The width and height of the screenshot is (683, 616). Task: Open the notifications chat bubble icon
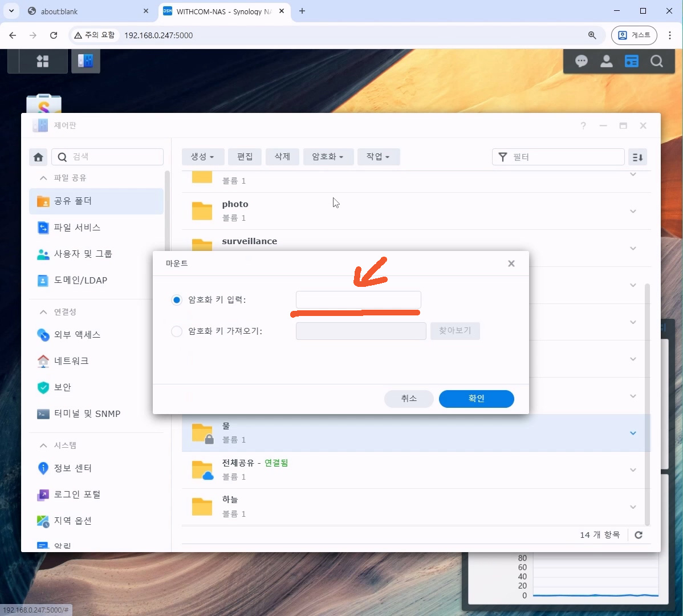pyautogui.click(x=582, y=61)
